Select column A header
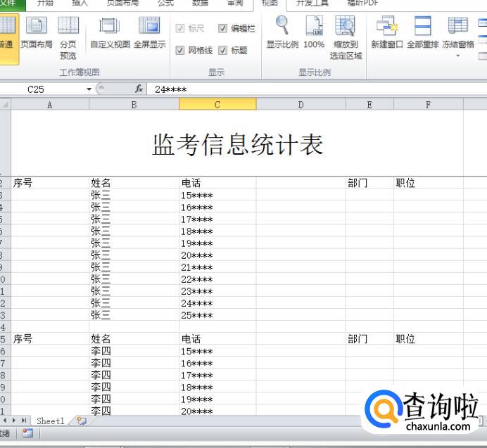487x448 pixels. [x=50, y=105]
